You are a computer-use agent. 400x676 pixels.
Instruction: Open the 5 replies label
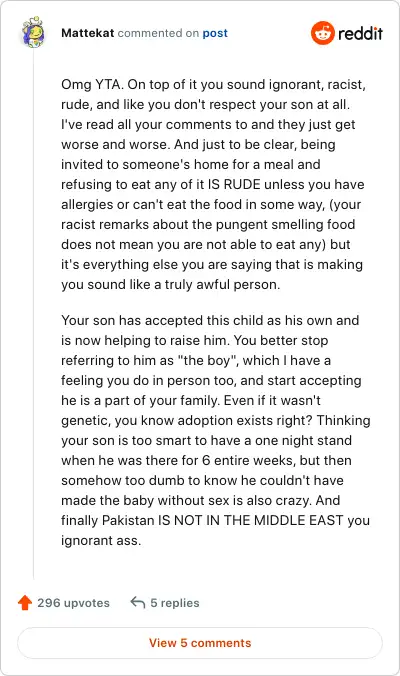click(175, 603)
